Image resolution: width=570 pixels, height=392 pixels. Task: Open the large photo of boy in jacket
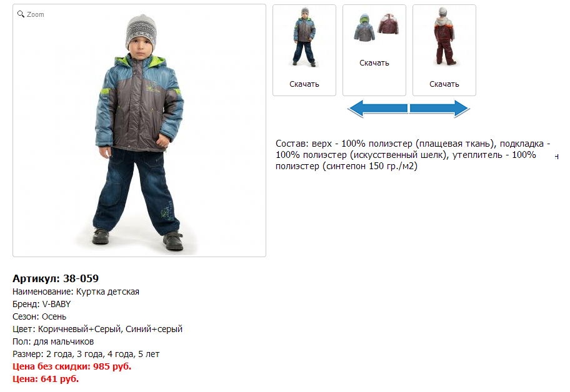pyautogui.click(x=139, y=130)
